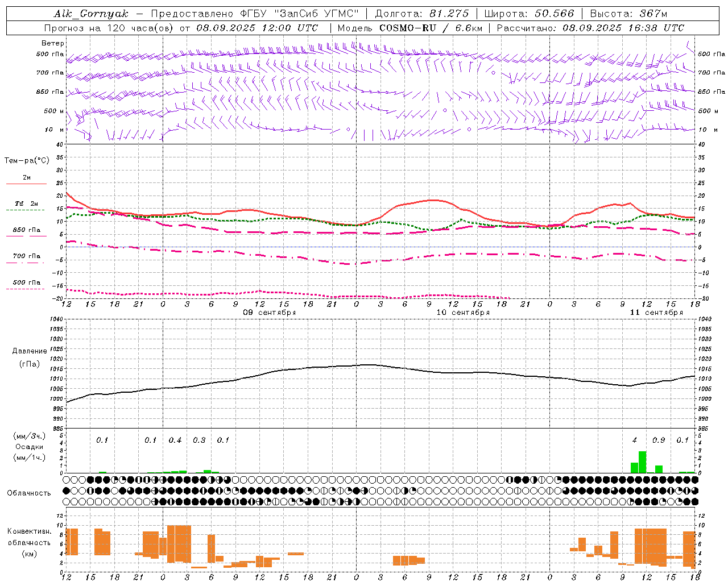This screenshot has width=728, height=582.
Task: Click the "10 сентября" date label
Action: point(463,313)
